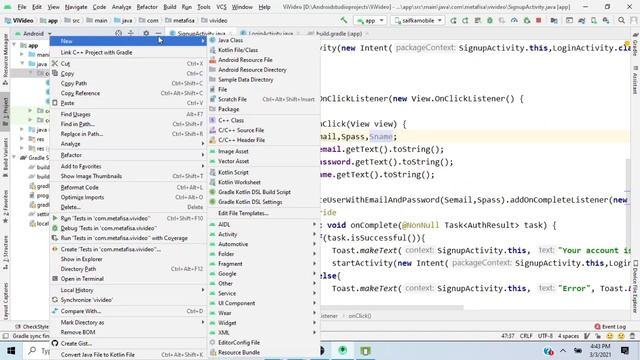Choose Reformat Code
Screen dimensions: 640x360
(x=128, y=187)
